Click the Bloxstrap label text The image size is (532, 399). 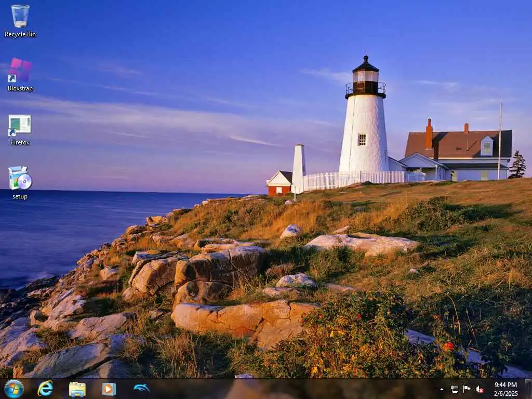tap(20, 88)
